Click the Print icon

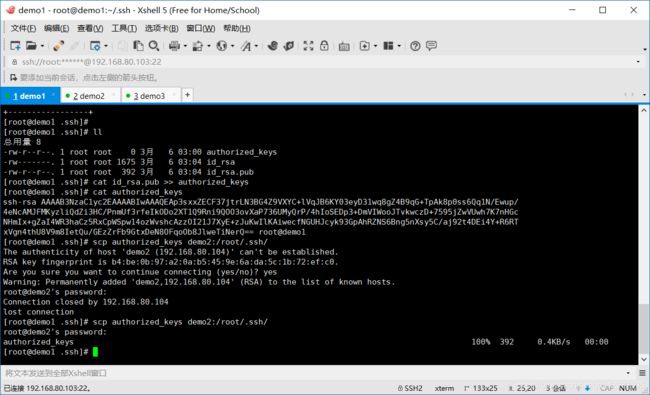pos(175,46)
